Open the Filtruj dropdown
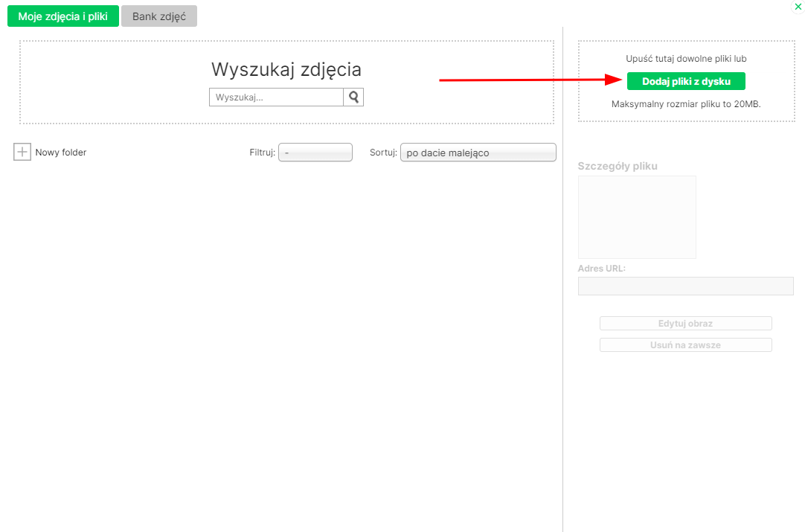Screen dimensions: 805x532 pyautogui.click(x=315, y=153)
